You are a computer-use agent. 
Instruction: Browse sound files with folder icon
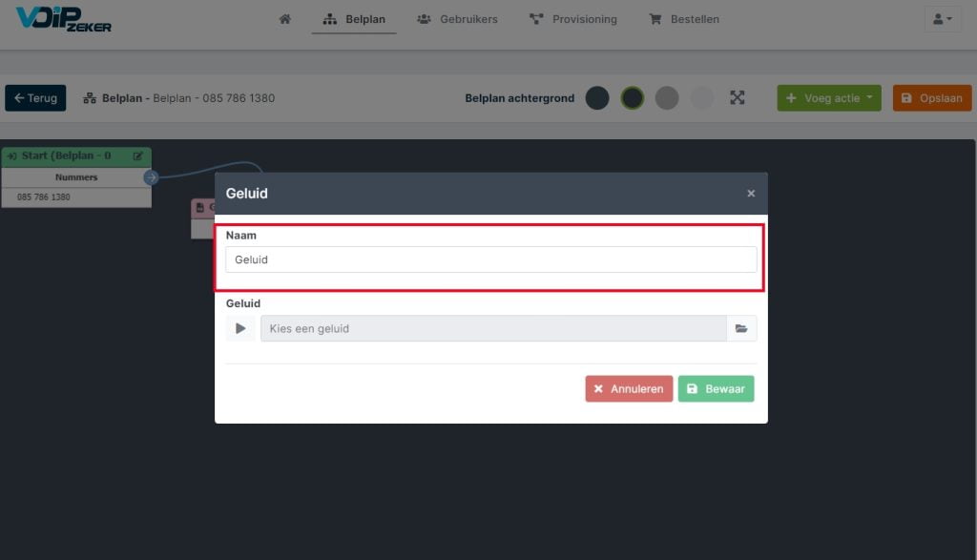(x=741, y=328)
